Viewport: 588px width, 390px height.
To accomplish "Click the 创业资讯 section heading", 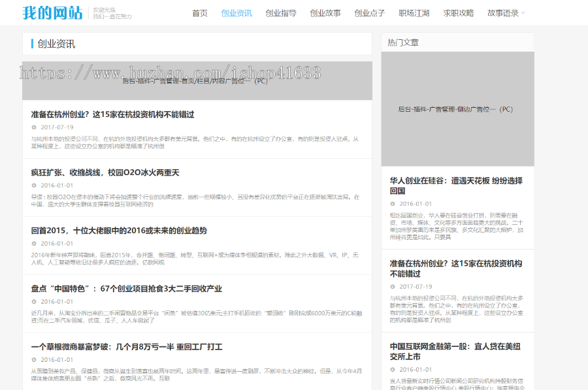I will 56,44.
